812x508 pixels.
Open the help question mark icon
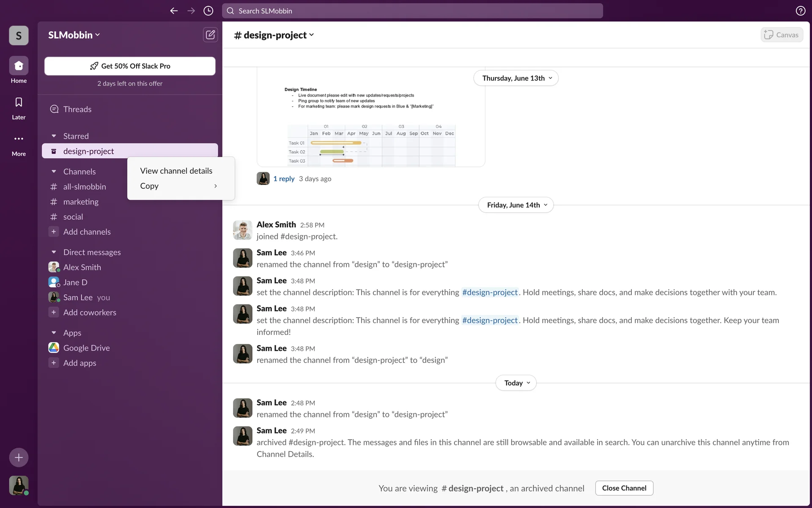pos(800,11)
